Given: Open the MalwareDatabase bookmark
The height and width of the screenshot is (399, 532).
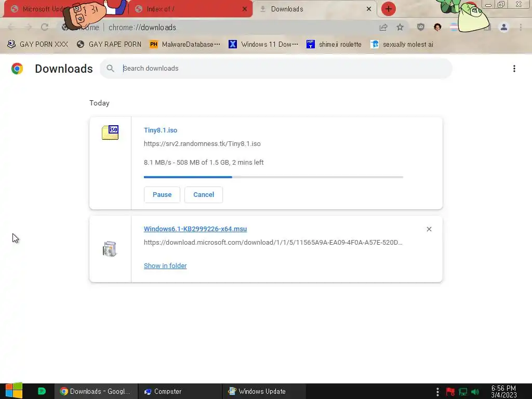Looking at the screenshot, I should coord(185,45).
